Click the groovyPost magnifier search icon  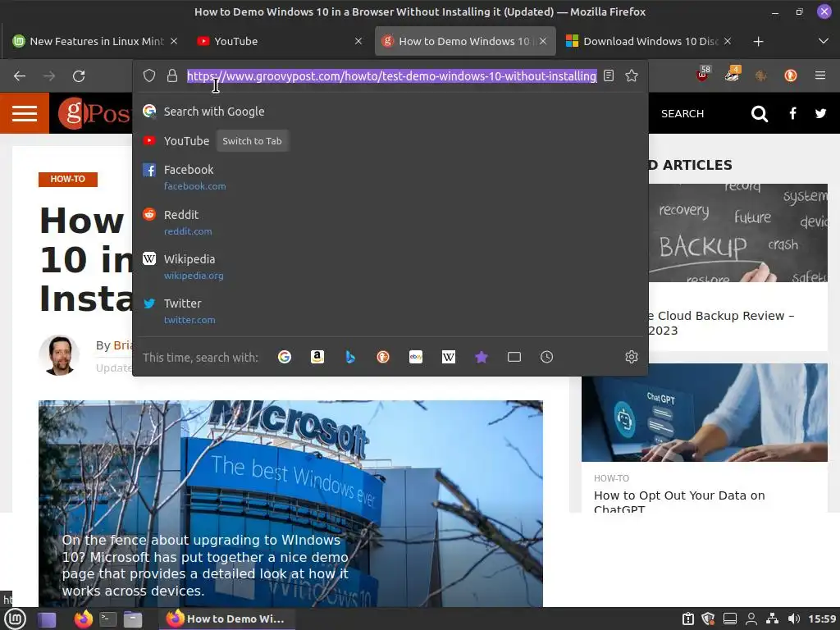click(x=759, y=113)
